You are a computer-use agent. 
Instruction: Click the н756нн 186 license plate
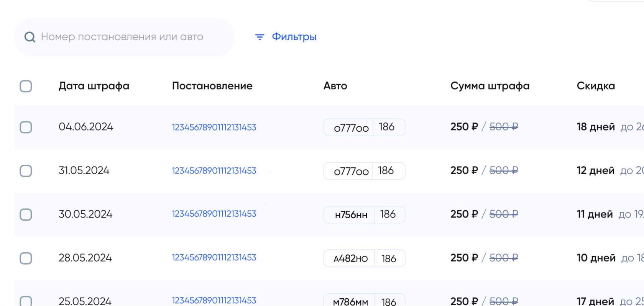[364, 214]
